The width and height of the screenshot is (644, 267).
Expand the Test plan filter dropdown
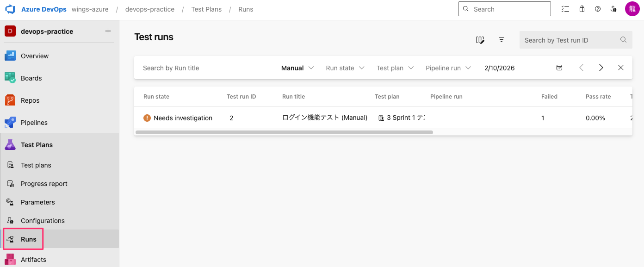396,68
